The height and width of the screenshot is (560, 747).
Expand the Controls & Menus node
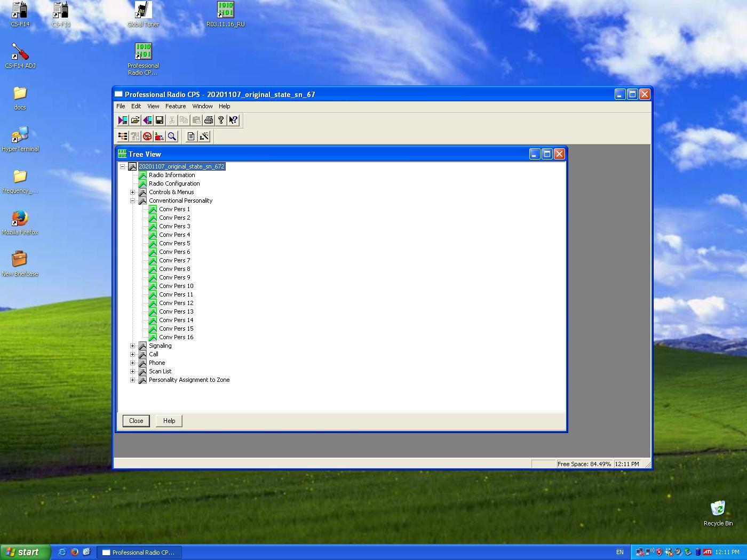(x=133, y=192)
